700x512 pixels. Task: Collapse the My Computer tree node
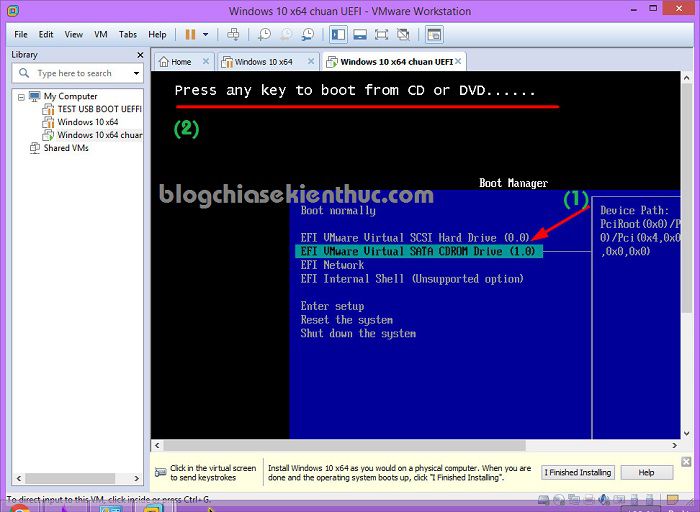pyautogui.click(x=21, y=96)
